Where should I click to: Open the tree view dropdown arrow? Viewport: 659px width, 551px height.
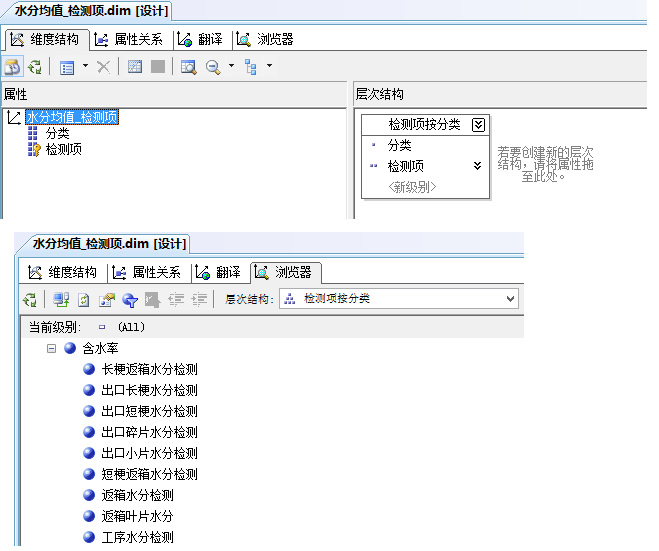(x=269, y=66)
